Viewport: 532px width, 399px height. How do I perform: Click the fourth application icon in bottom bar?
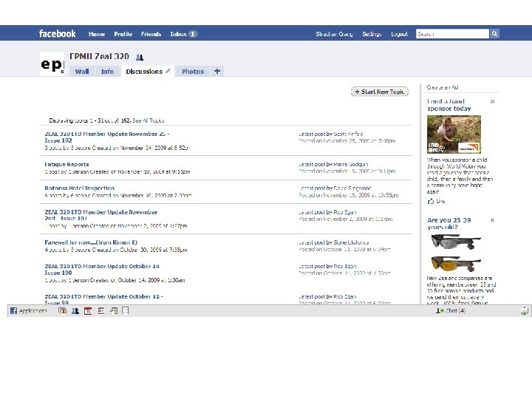100,310
